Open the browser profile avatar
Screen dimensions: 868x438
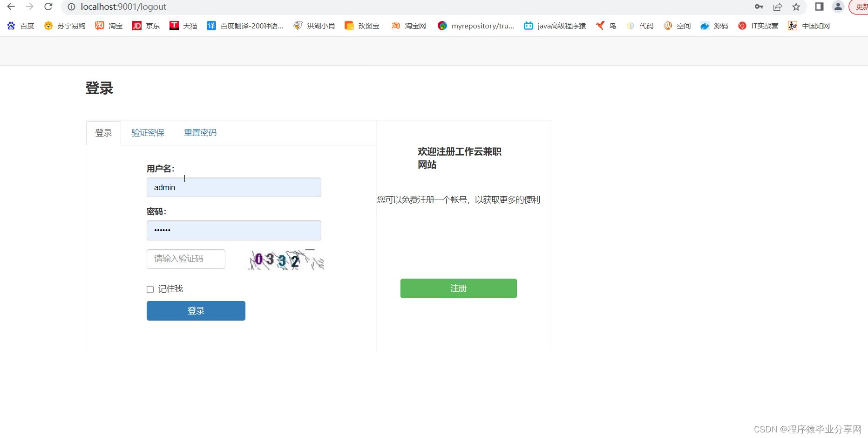tap(838, 7)
